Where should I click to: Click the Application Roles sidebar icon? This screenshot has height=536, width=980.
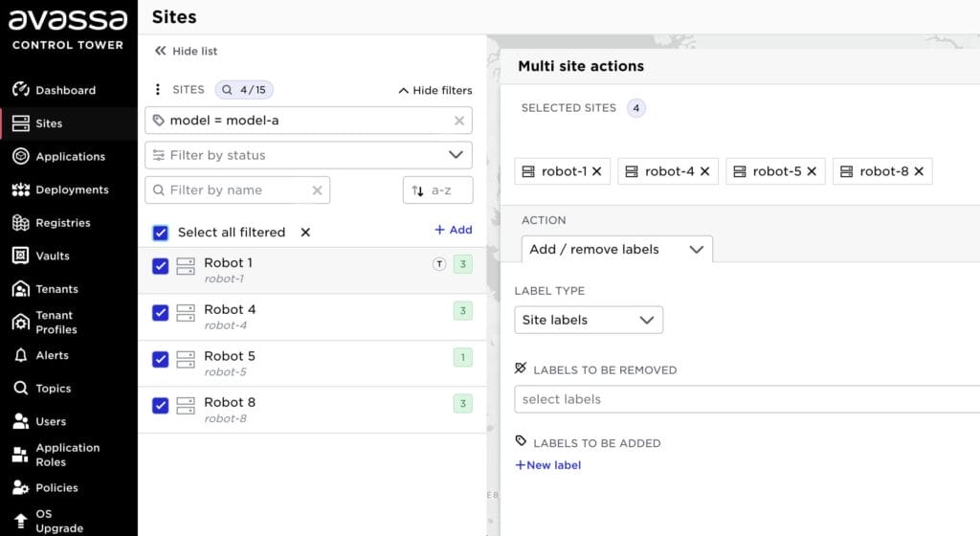point(21,455)
